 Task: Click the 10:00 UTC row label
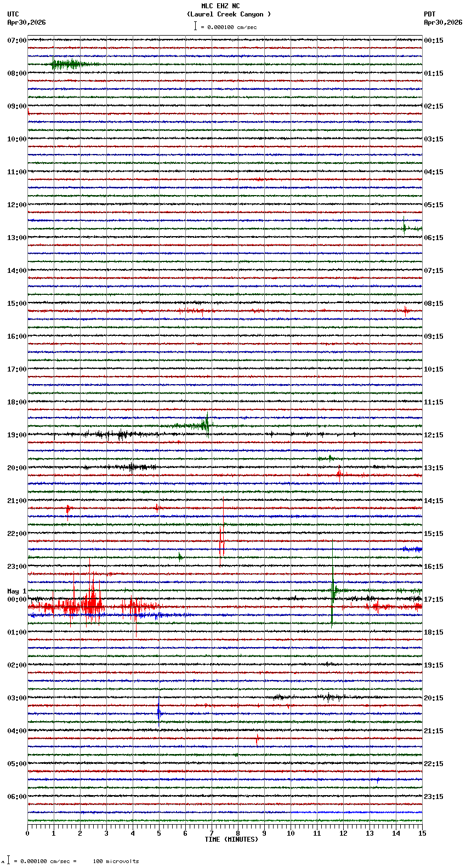[17, 139]
